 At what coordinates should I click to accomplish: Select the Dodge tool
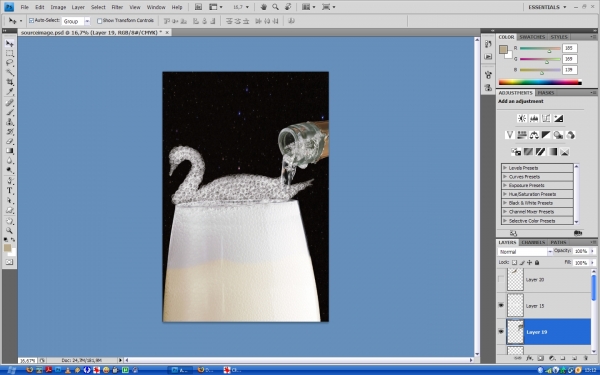coord(10,171)
